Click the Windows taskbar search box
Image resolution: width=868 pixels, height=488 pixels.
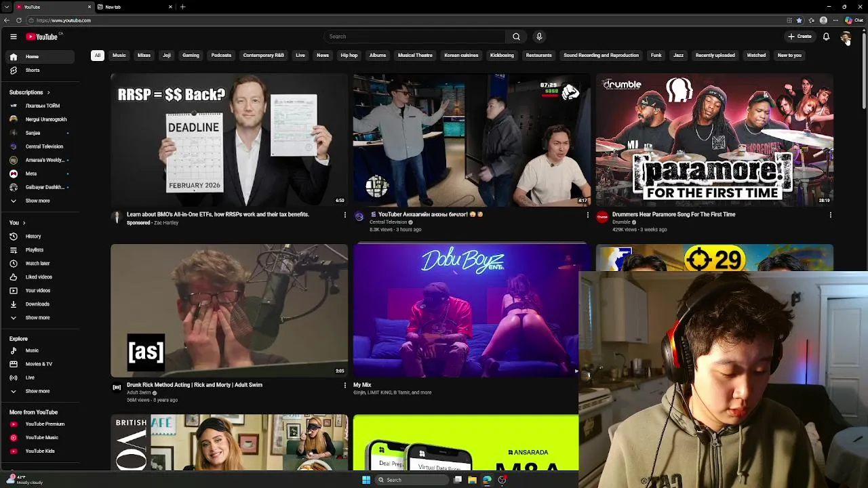412,480
